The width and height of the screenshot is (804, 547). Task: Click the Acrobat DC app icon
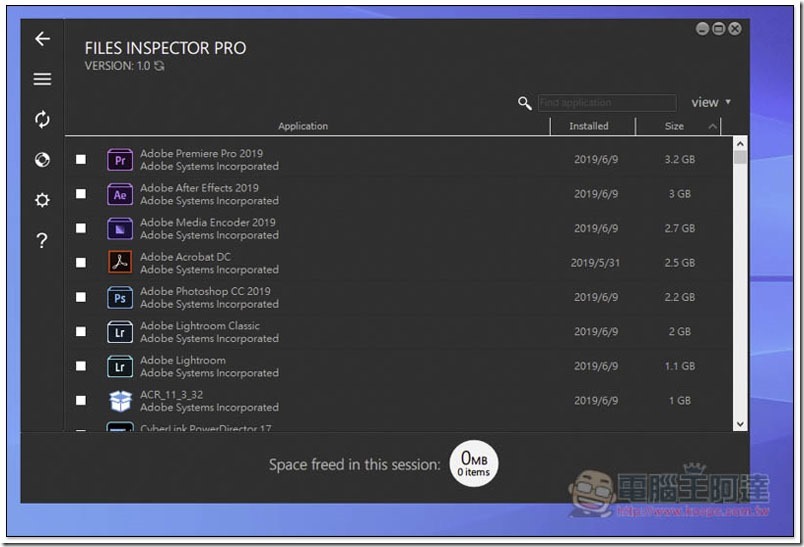(120, 263)
